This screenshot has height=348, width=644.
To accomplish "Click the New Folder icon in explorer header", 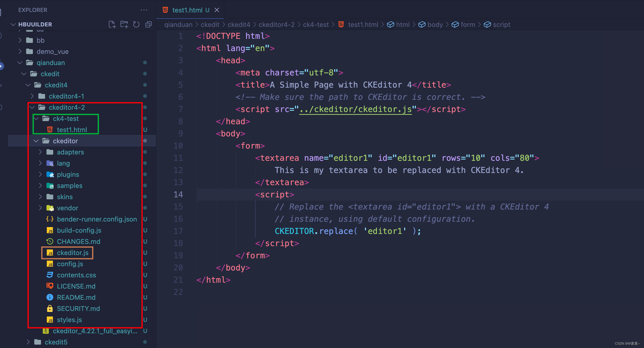I will click(x=124, y=24).
